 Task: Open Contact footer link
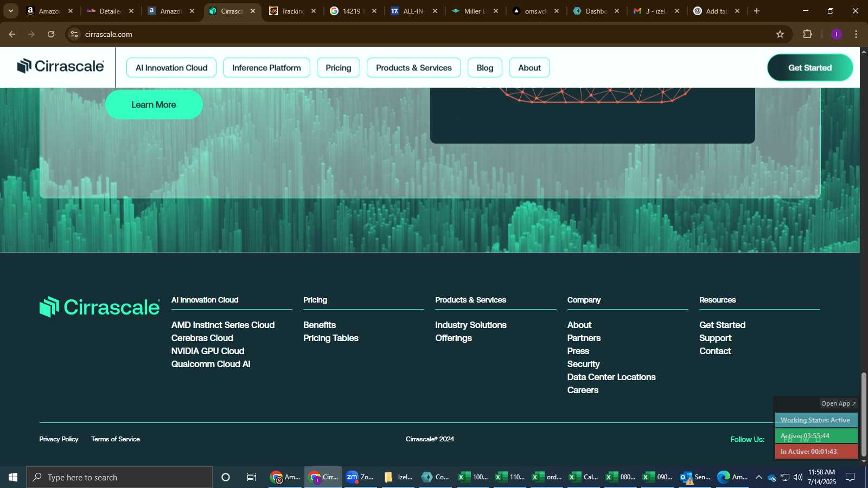tap(715, 351)
